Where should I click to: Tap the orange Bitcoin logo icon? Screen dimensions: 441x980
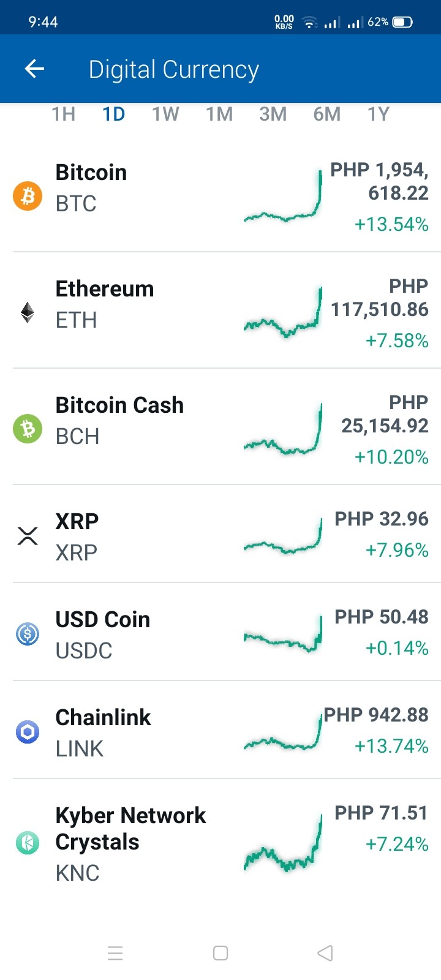(28, 196)
